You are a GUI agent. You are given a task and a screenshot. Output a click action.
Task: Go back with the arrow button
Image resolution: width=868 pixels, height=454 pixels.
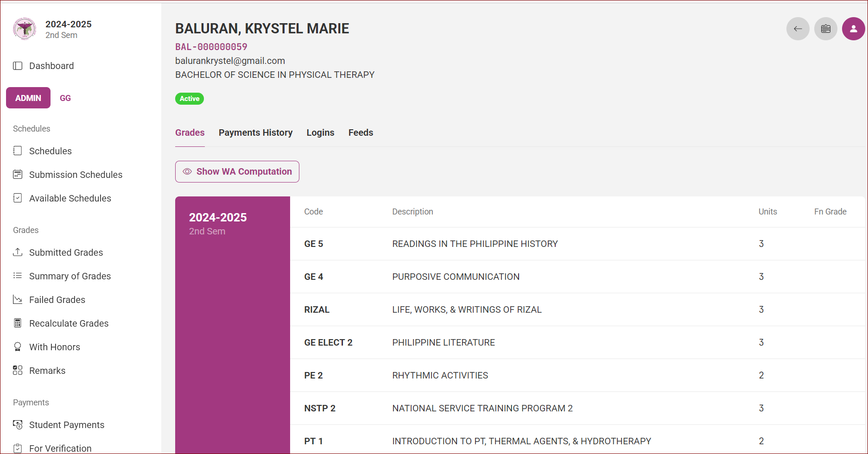click(798, 29)
